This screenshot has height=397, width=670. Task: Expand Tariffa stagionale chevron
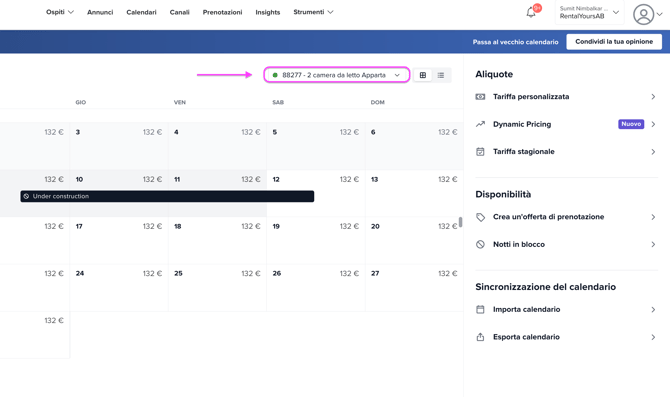pyautogui.click(x=653, y=152)
